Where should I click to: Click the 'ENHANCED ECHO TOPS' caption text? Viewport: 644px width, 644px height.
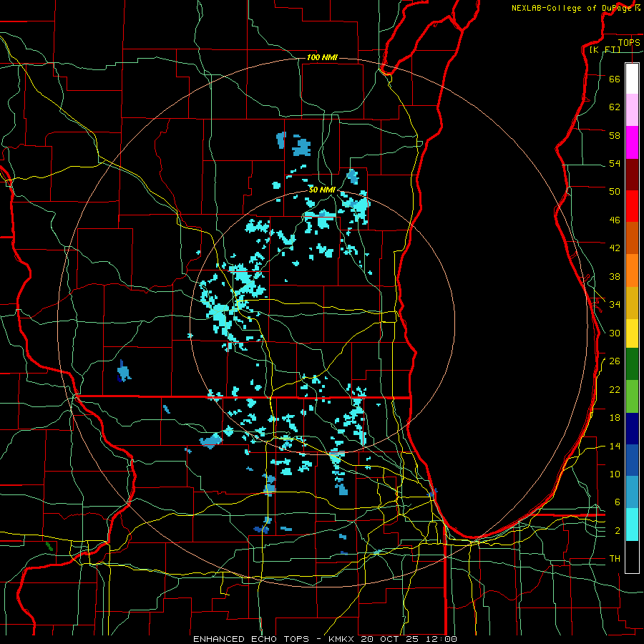click(251, 639)
